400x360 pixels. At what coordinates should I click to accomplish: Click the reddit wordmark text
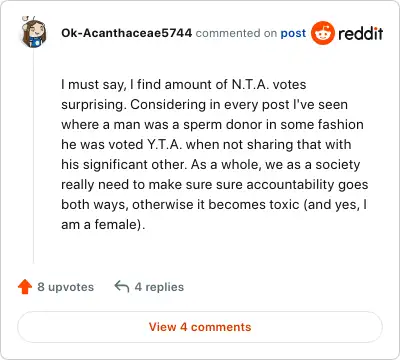[x=360, y=33]
